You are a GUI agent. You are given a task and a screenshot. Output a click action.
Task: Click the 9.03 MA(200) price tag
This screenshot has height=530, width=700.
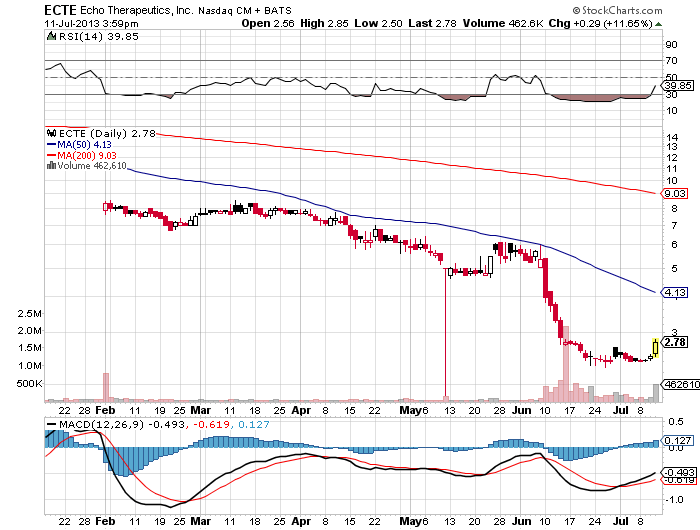pos(675,193)
